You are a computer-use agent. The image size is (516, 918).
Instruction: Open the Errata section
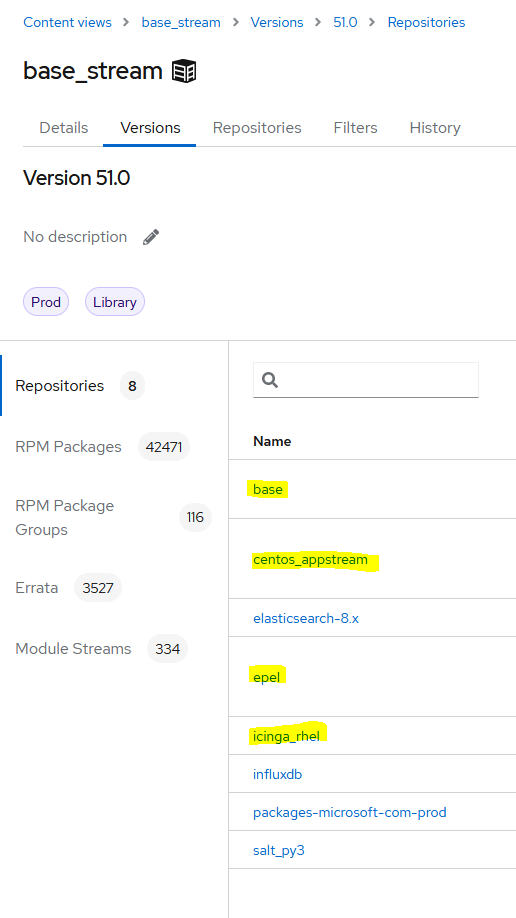coord(37,588)
